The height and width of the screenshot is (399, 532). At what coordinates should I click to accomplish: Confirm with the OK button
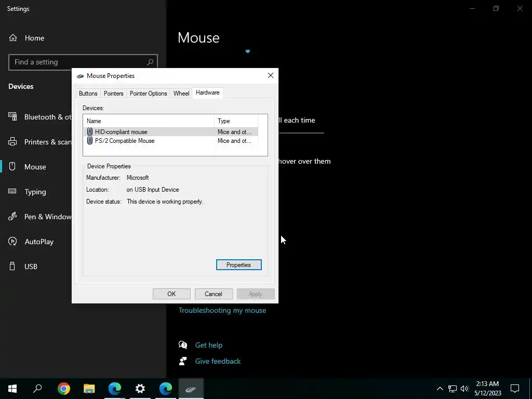coord(171,294)
